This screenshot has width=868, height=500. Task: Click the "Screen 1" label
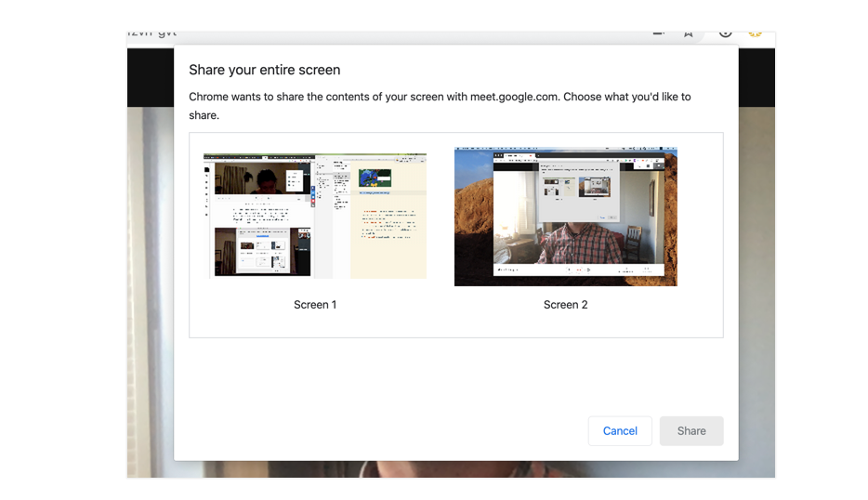click(315, 305)
